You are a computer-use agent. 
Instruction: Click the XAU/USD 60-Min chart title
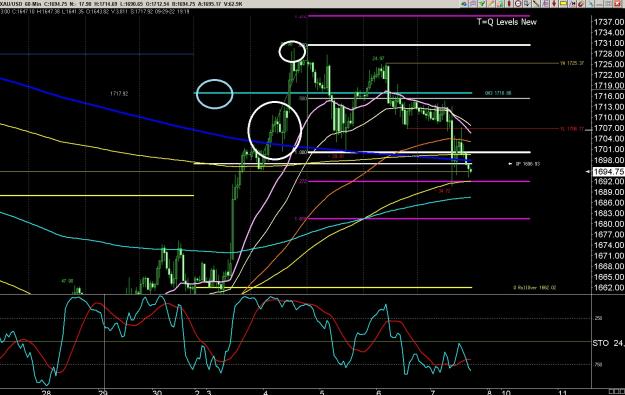(21, 4)
